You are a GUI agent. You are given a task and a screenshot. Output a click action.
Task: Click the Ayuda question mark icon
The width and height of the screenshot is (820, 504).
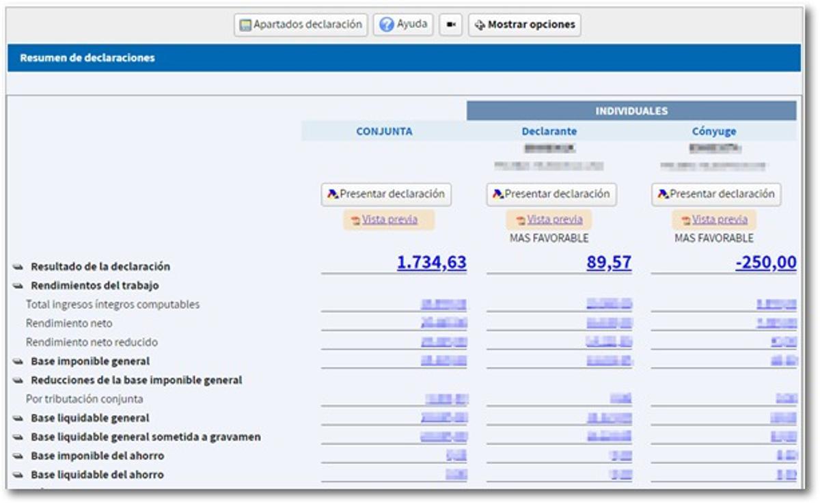387,23
